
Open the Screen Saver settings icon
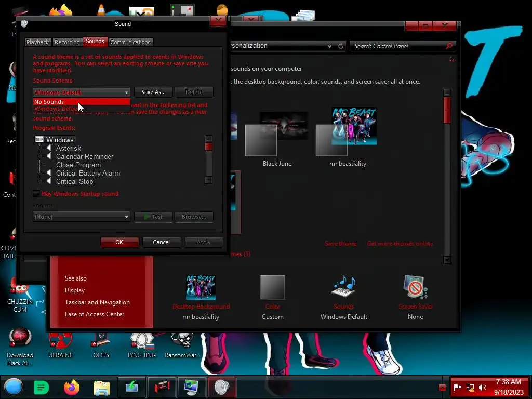415,287
